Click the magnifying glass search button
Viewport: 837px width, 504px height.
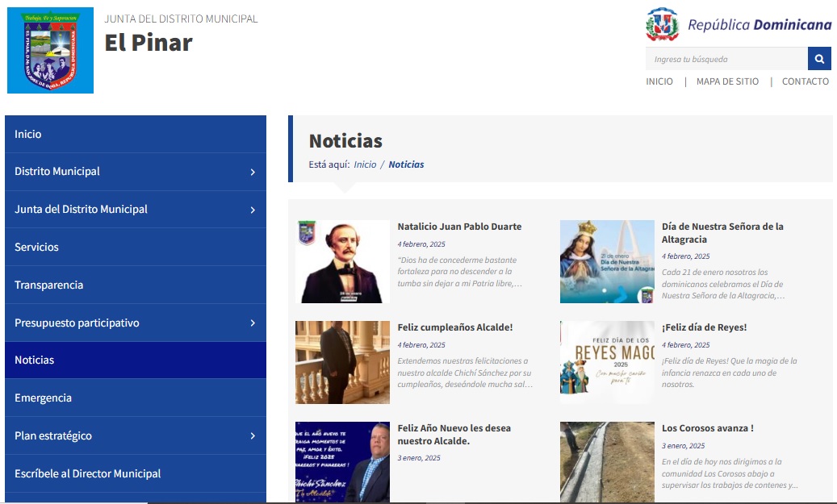coord(819,59)
